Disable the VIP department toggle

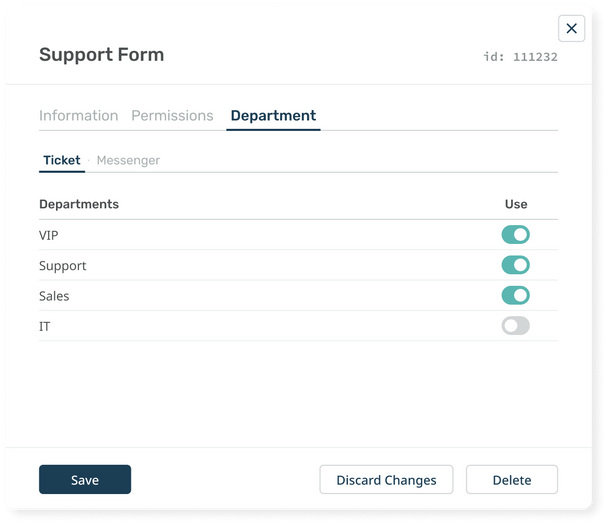tap(515, 235)
